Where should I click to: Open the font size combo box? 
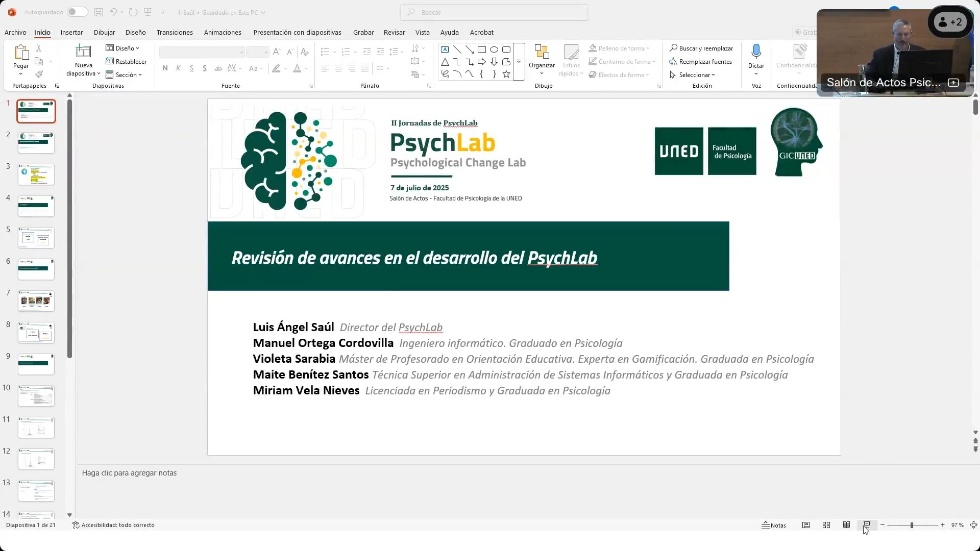coord(257,52)
